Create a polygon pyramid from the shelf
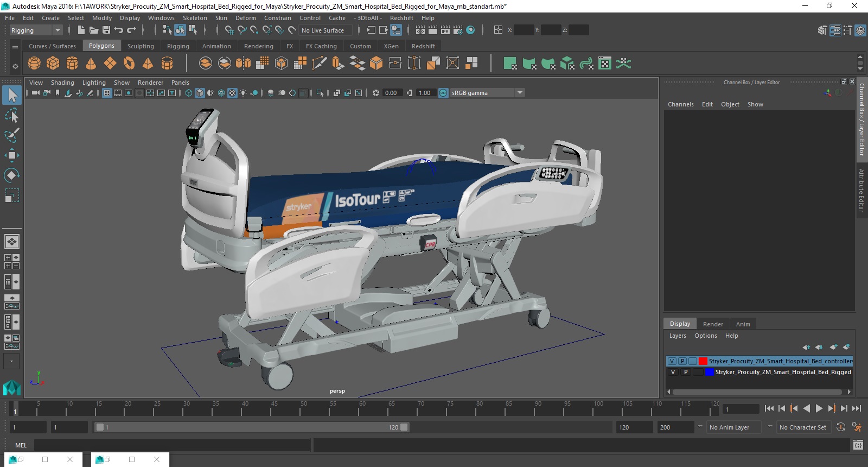The height and width of the screenshot is (467, 868). click(x=148, y=64)
